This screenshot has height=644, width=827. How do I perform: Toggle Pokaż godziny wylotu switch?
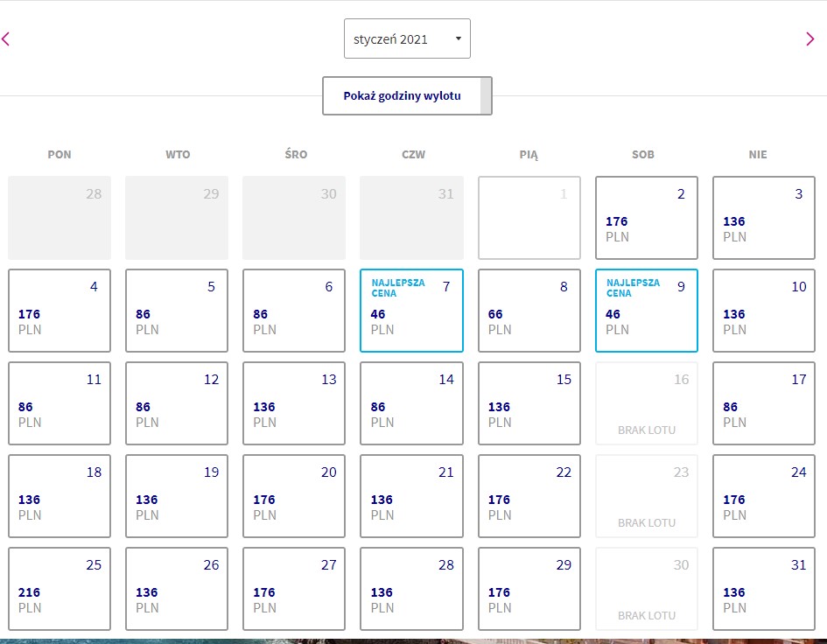(x=407, y=96)
